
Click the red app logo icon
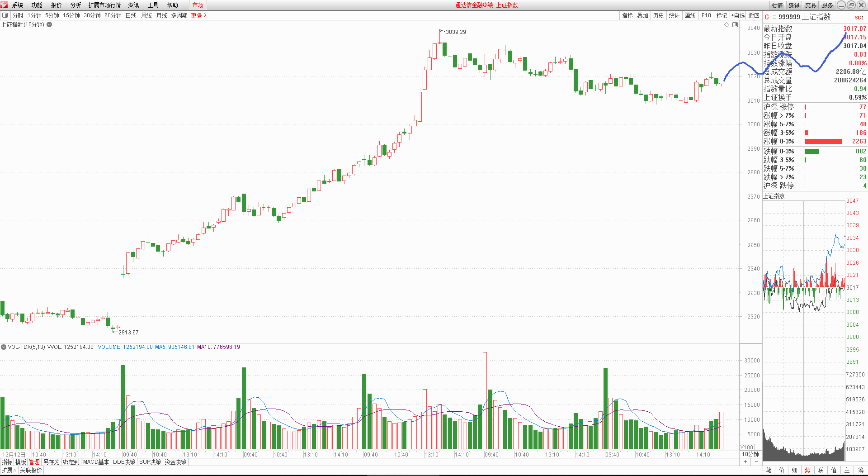pyautogui.click(x=5, y=5)
